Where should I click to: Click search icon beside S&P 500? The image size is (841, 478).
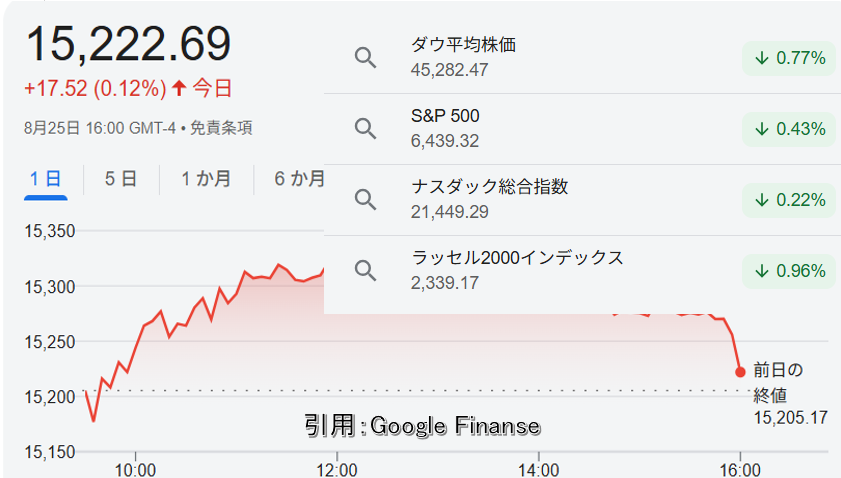[365, 129]
